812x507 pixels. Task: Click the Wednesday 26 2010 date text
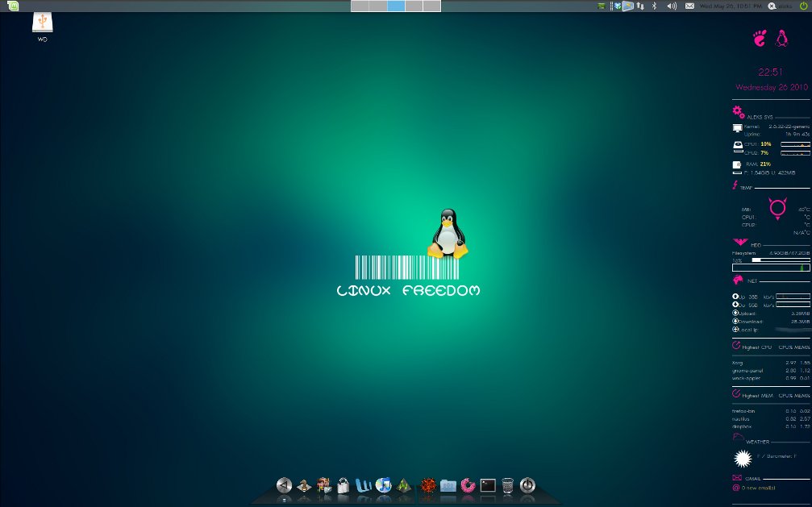772,87
